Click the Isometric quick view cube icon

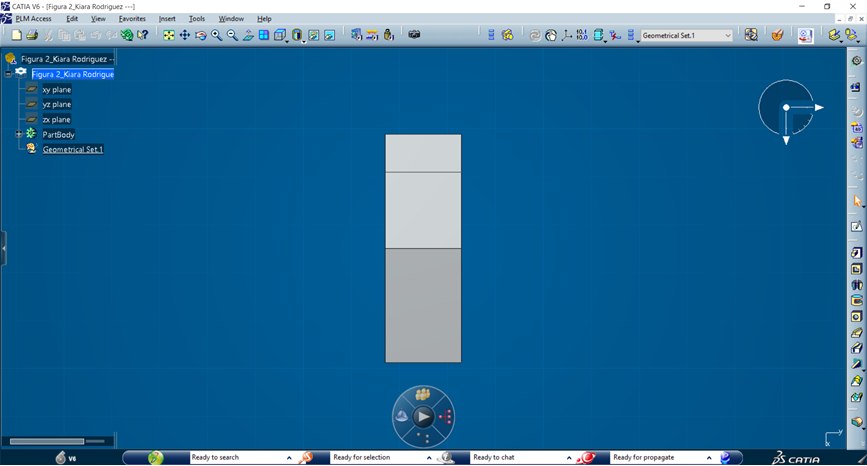click(280, 35)
